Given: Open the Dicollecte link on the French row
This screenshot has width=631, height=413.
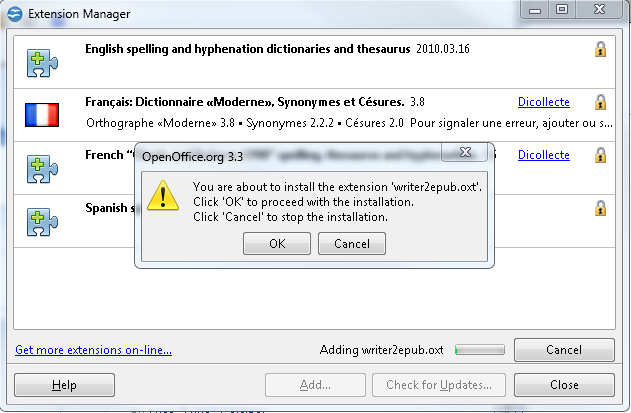Looking at the screenshot, I should pos(544,155).
